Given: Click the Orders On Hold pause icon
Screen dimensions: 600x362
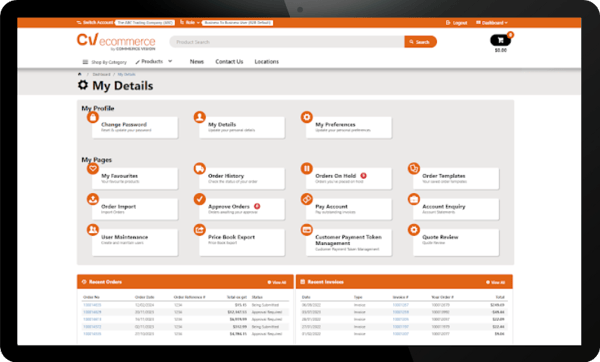Looking at the screenshot, I should click(307, 168).
